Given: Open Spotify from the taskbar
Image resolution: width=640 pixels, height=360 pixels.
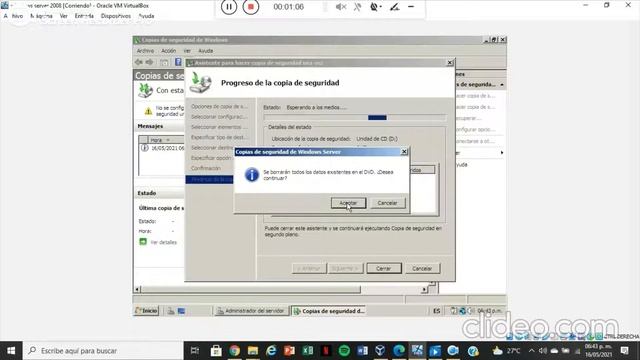Looking at the screenshot, I should (x=344, y=351).
